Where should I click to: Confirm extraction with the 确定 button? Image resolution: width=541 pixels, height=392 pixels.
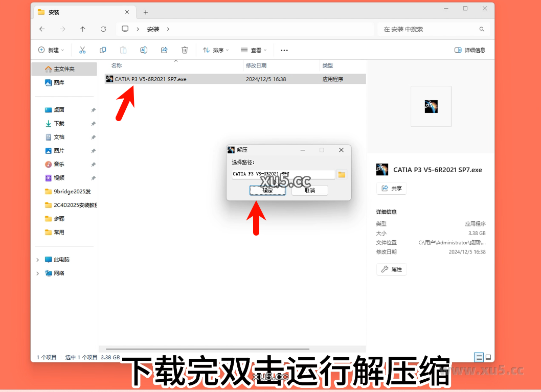pos(267,190)
